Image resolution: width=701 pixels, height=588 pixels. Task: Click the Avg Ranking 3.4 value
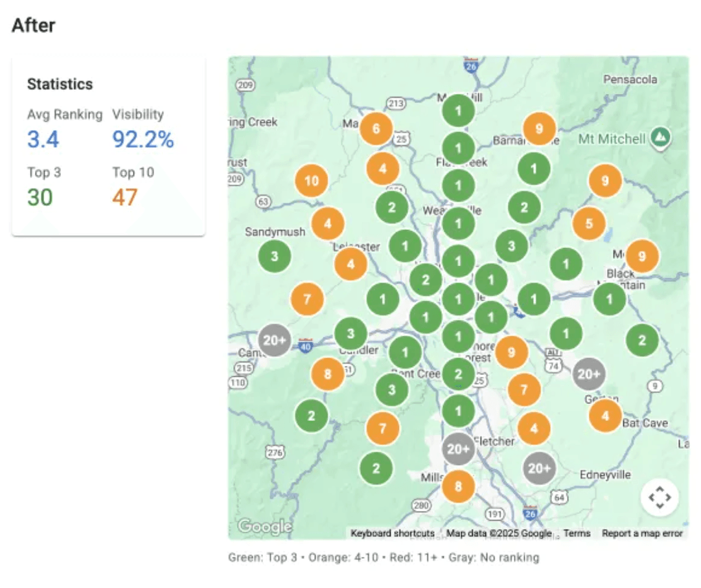click(x=43, y=139)
